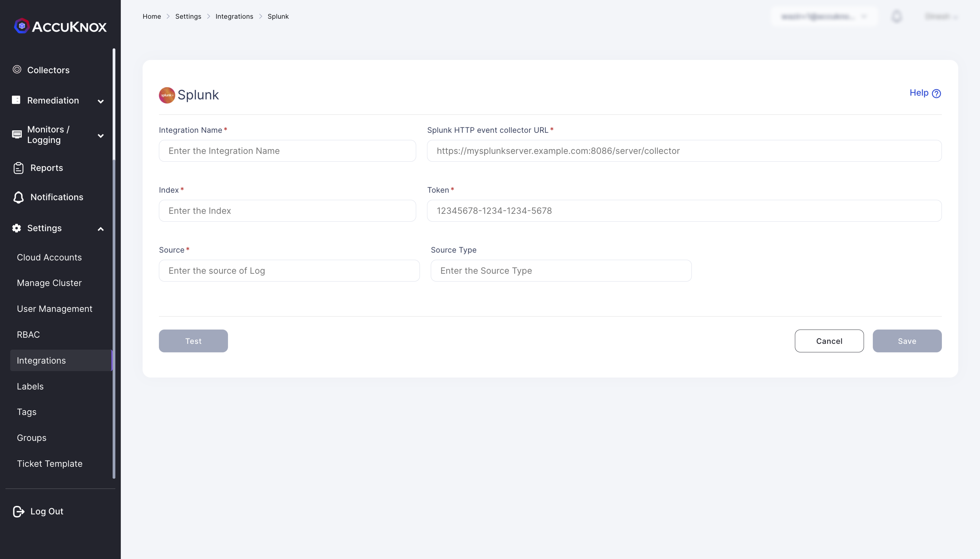Click the Settings gear icon
Viewport: 980px width, 559px height.
click(x=17, y=228)
